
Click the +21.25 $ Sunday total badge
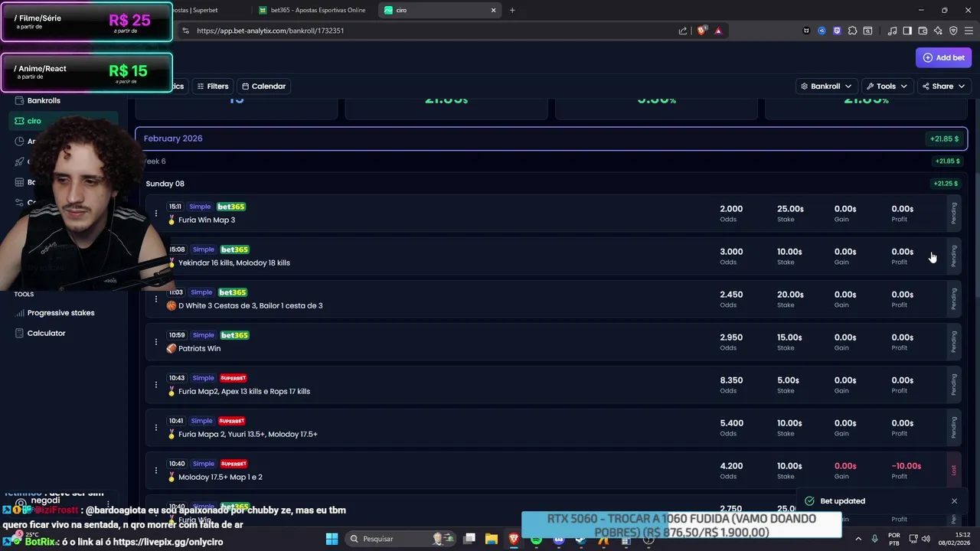click(946, 184)
